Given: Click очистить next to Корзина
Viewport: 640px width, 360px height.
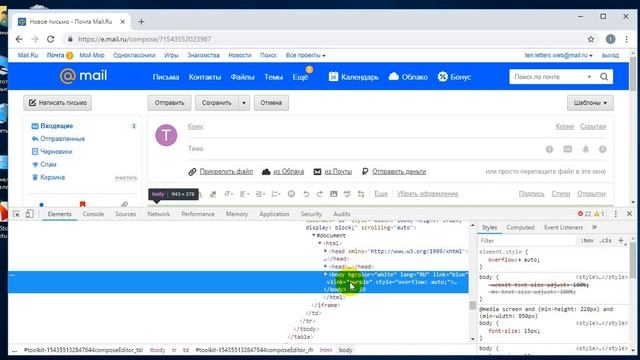Looking at the screenshot, I should pyautogui.click(x=126, y=178).
